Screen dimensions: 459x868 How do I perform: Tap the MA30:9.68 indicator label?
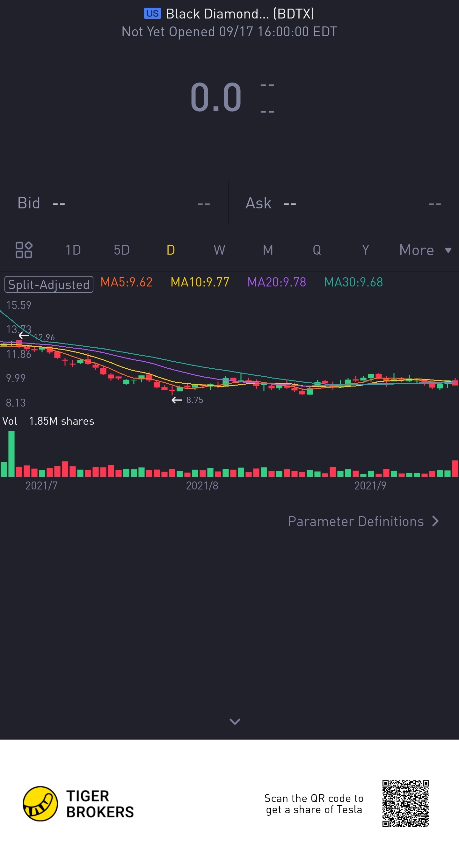[353, 282]
